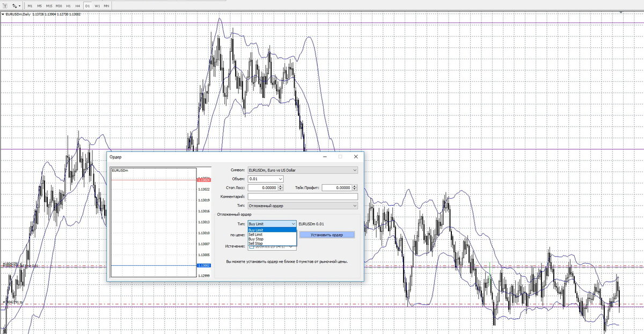Open the Отложенный ордер type dropdown
This screenshot has width=644, height=334.
355,206
